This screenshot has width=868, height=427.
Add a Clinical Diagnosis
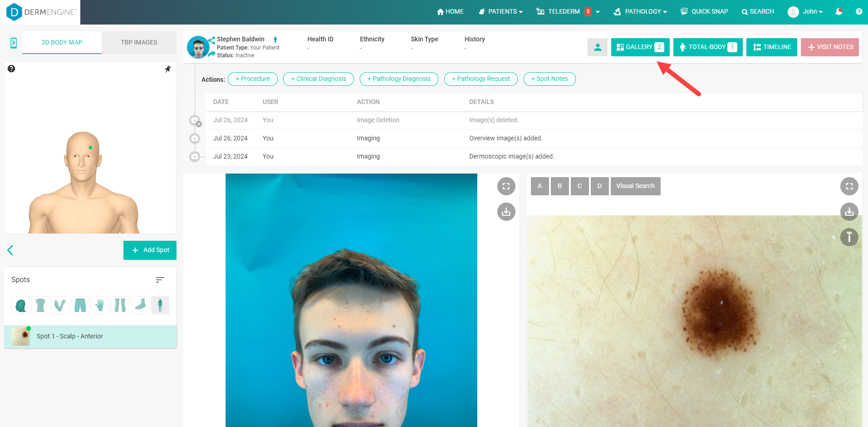[x=319, y=79]
